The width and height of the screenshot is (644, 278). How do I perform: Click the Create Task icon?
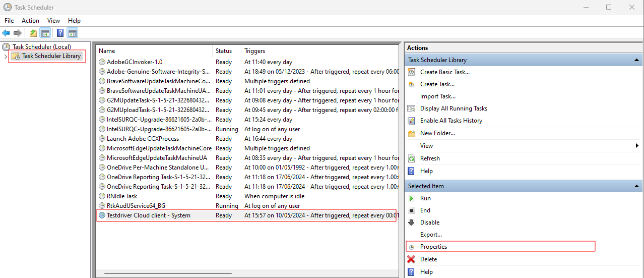[412, 84]
